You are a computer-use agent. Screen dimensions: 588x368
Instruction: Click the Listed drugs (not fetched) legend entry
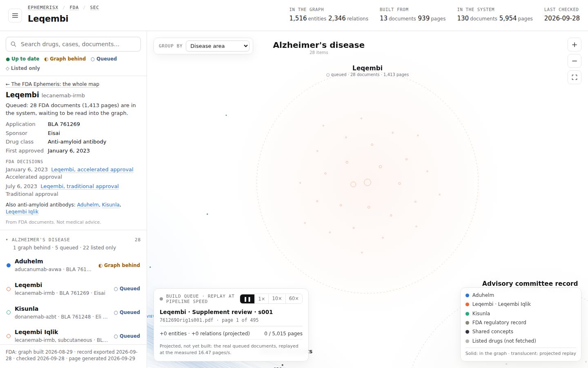pos(501,341)
